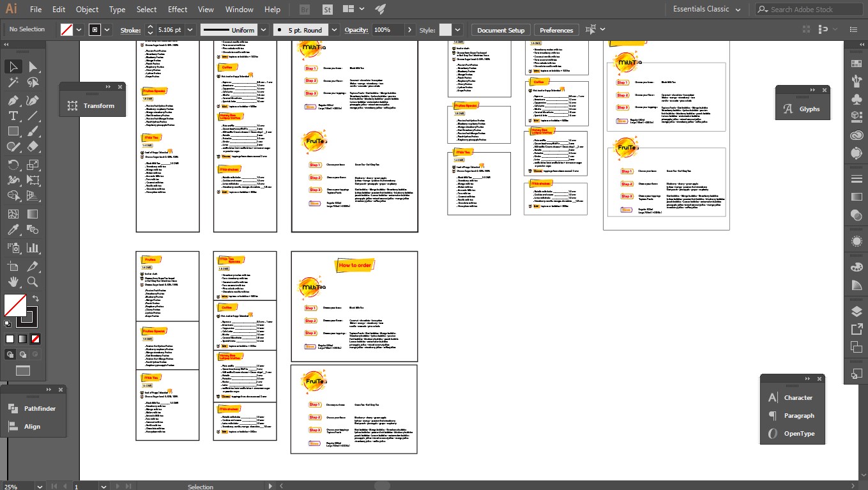
Task: Switch to Draw Behind mode
Action: click(23, 354)
